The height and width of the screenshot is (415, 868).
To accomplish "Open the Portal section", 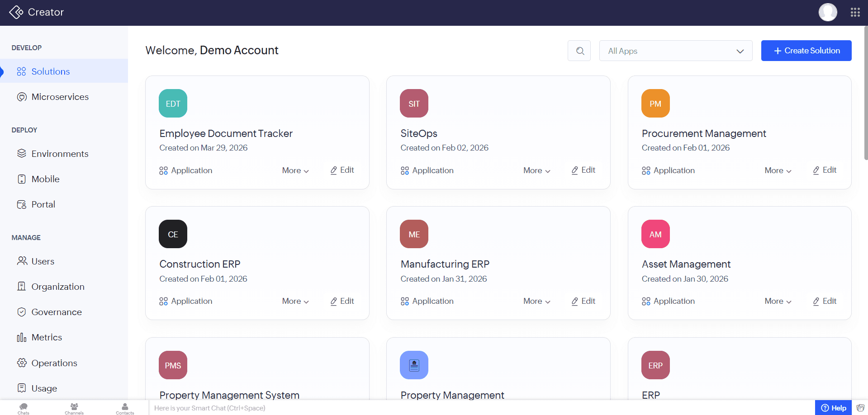I will tap(43, 204).
